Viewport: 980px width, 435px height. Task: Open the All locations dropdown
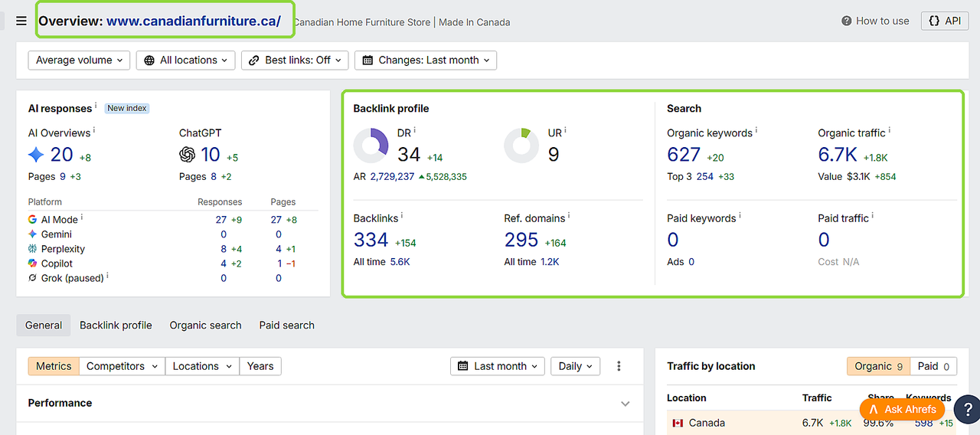pyautogui.click(x=186, y=61)
